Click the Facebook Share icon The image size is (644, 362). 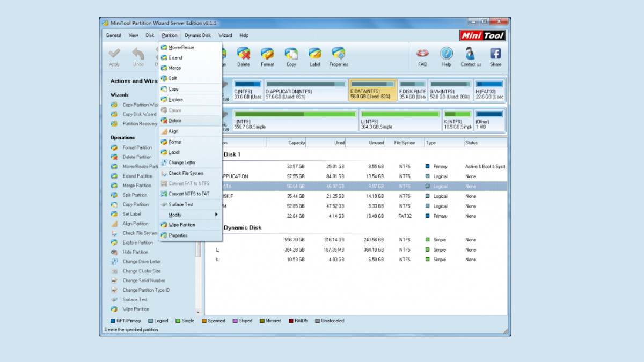(495, 54)
